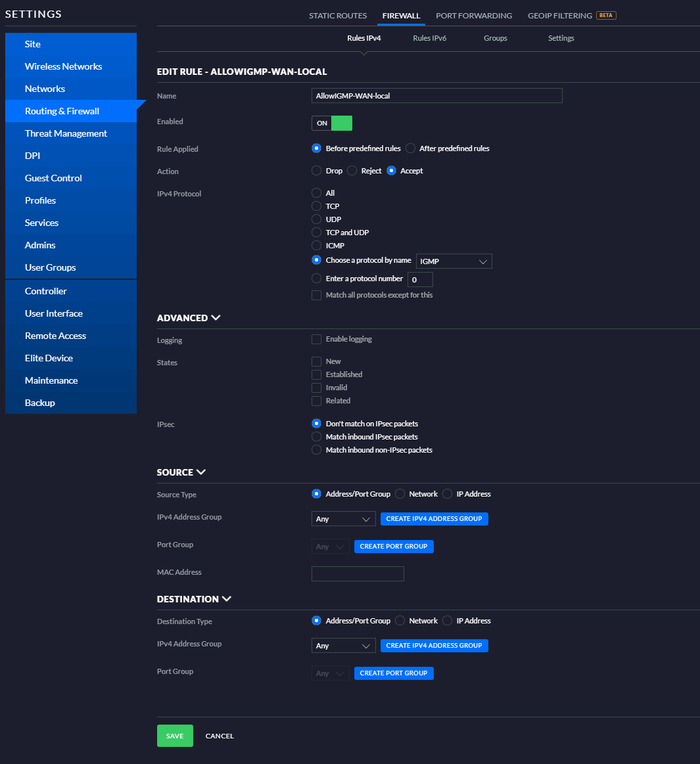Viewport: 700px width, 764px height.
Task: Toggle the Enabled ON switch
Action: (332, 123)
